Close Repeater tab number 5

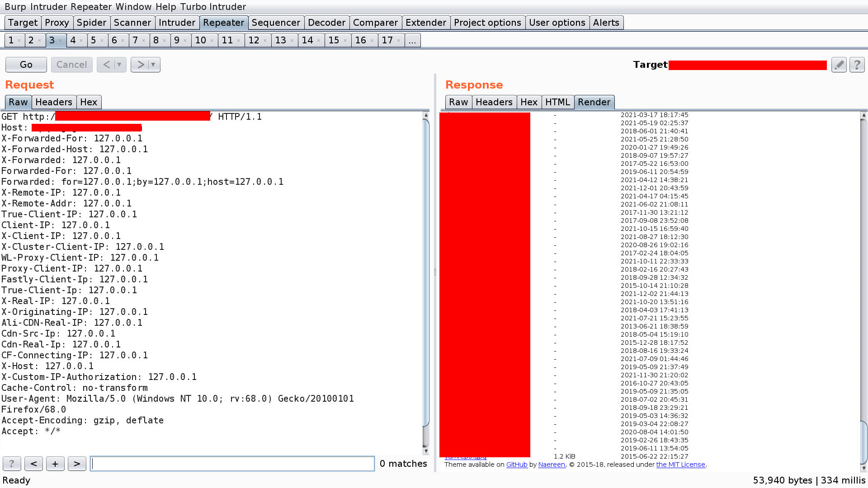point(102,41)
